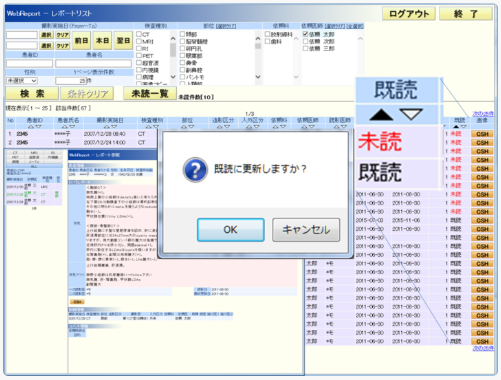Sort 患者ID column ascending
The image size is (501, 380).
[x=31, y=127]
